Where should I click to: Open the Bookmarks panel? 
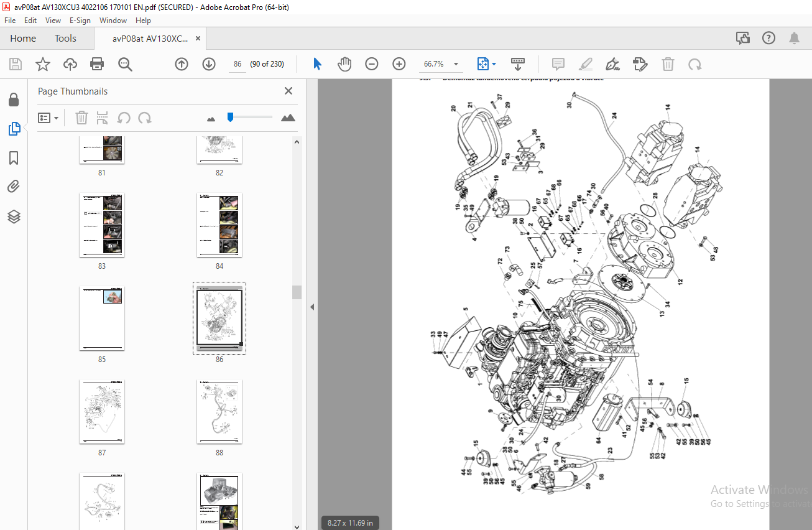click(x=14, y=158)
